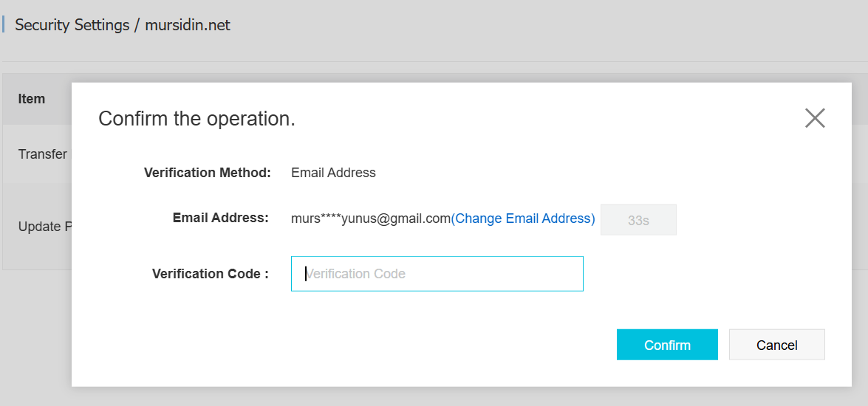Viewport: 868px width, 406px height.
Task: Click the mursidin.net domain name in heading
Action: point(188,25)
